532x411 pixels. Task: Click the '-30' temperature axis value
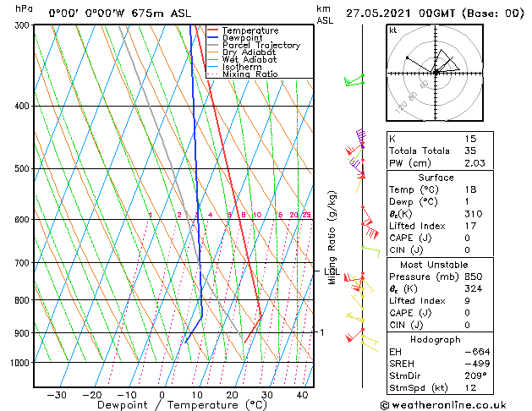57,395
